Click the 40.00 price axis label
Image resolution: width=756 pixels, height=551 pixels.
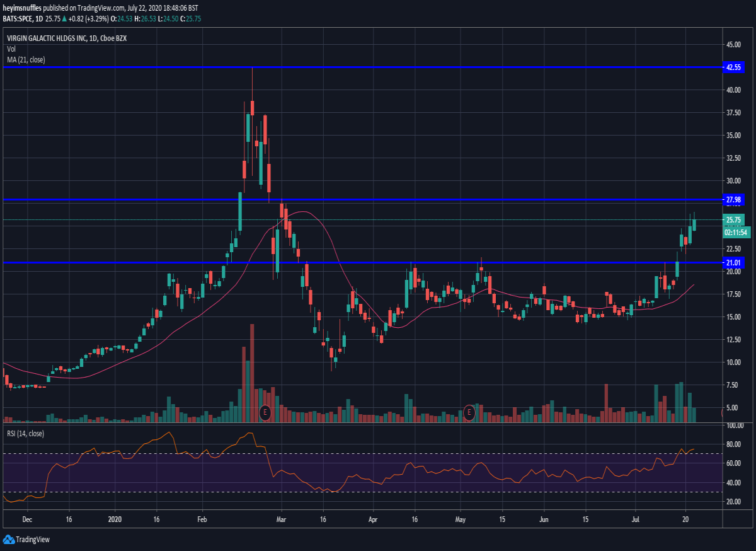pos(733,90)
